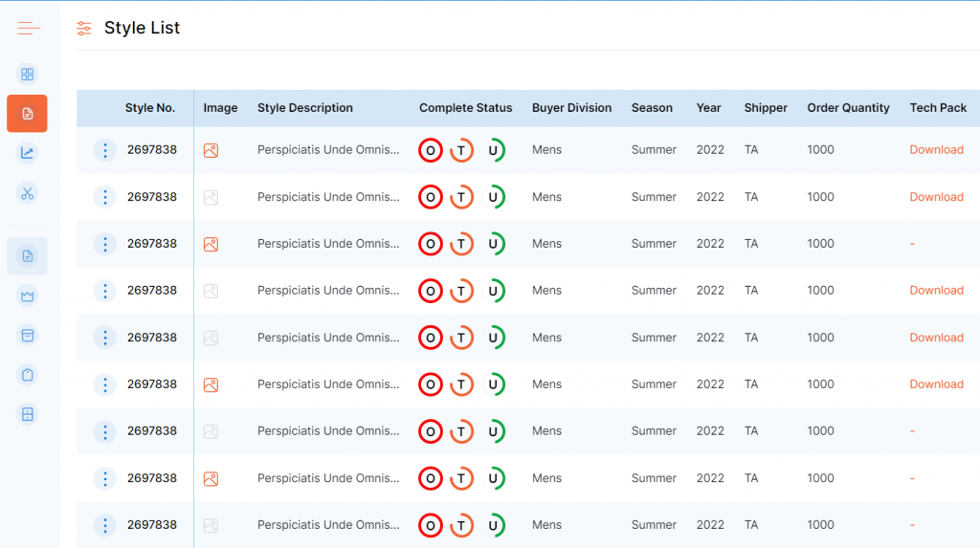The image size is (980, 548).
Task: Click the hamburger menu icon in sidebar
Action: pyautogui.click(x=29, y=29)
